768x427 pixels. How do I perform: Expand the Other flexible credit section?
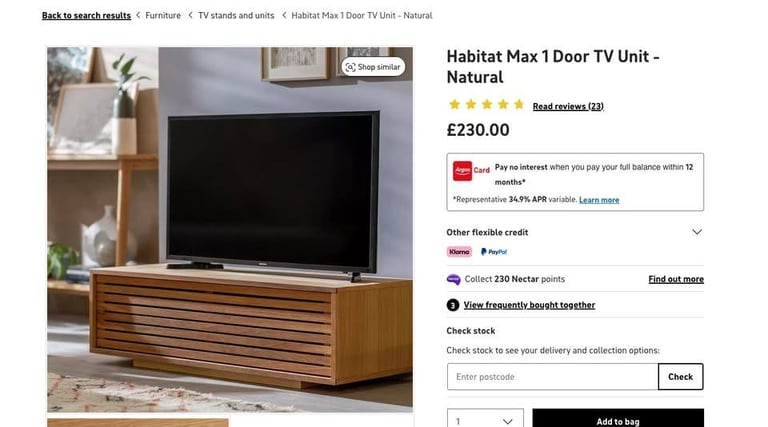pyautogui.click(x=696, y=232)
